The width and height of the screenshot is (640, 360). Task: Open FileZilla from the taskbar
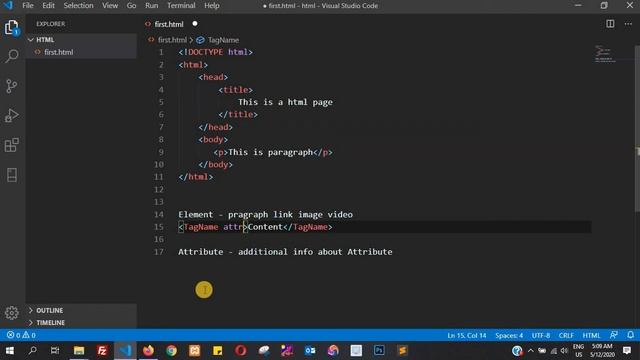[x=102, y=351]
